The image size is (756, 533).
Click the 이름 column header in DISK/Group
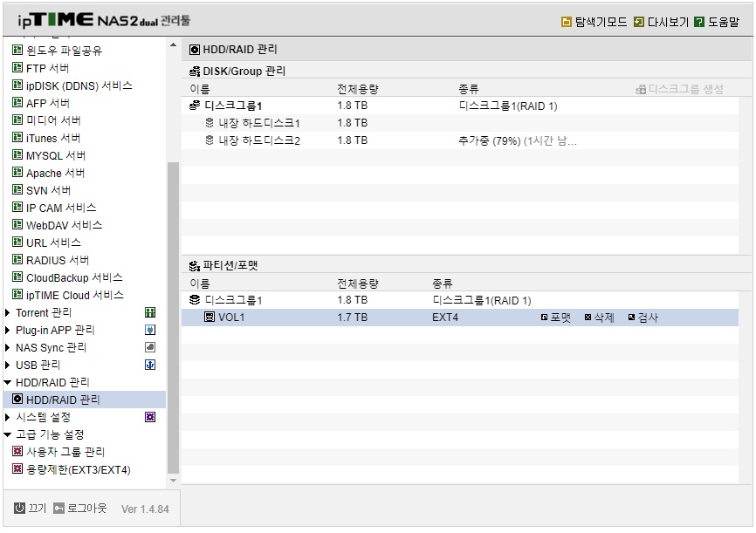[x=200, y=89]
